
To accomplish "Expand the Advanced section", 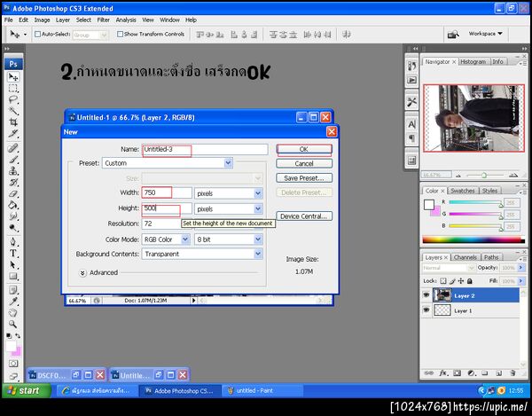I will [82, 273].
